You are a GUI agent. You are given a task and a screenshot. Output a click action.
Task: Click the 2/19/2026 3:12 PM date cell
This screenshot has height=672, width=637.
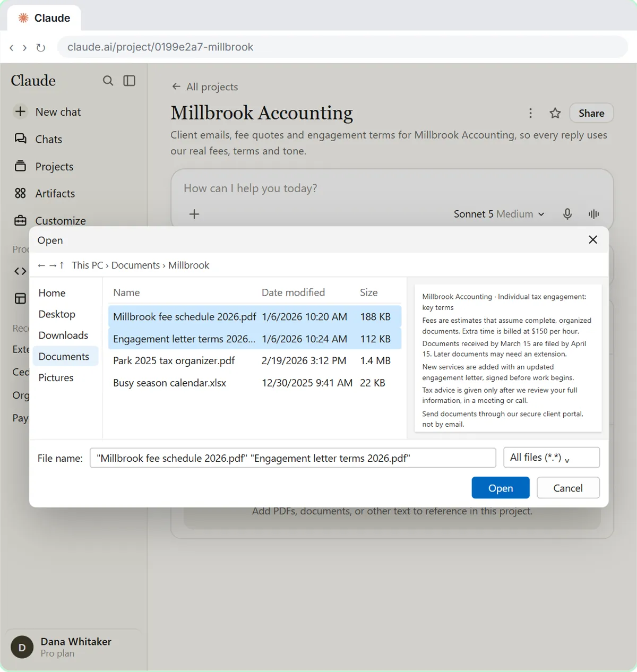click(x=304, y=361)
